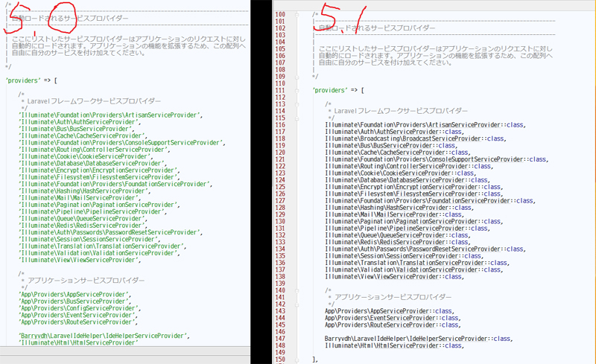Click line number 134 in the gutter
The width and height of the screenshot is (596, 364).
(x=280, y=249)
